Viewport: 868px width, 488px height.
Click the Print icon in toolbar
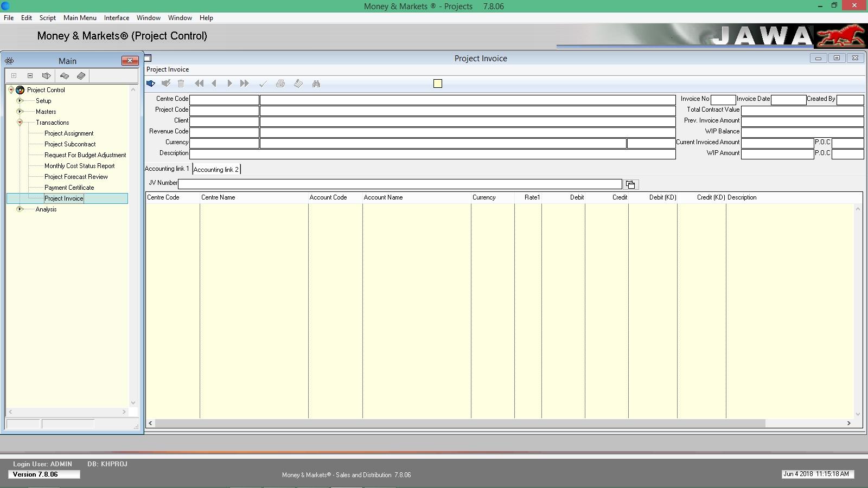tap(280, 84)
